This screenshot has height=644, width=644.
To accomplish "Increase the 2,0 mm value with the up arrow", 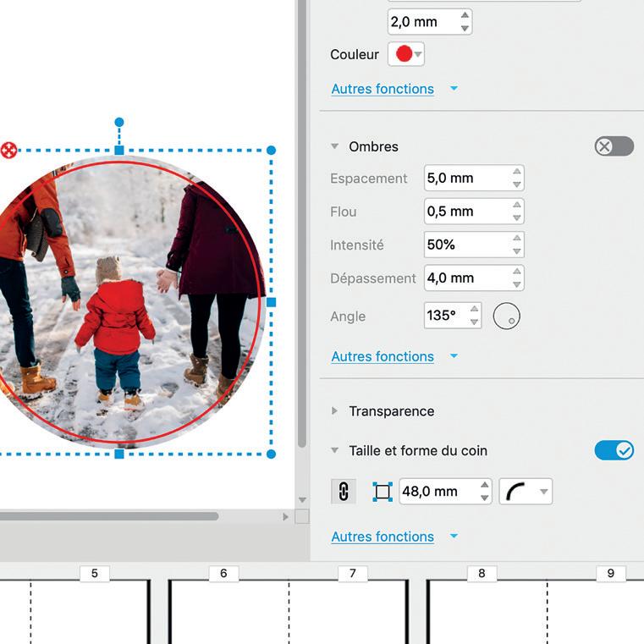I will (x=465, y=14).
